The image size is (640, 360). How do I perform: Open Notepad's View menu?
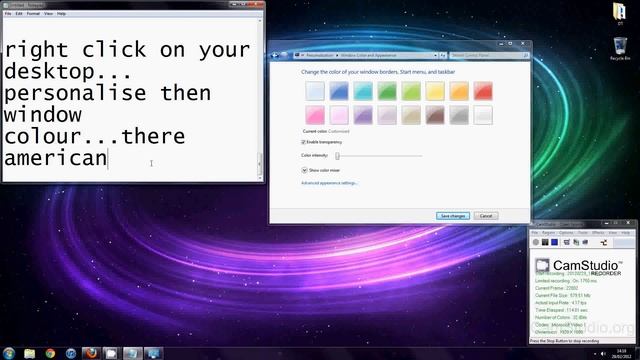pos(48,13)
